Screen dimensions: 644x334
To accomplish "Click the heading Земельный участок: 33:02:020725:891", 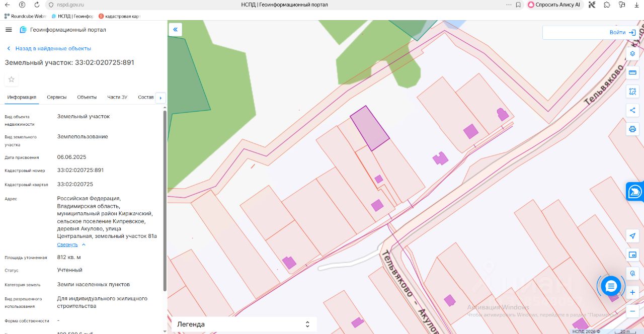I will 69,62.
